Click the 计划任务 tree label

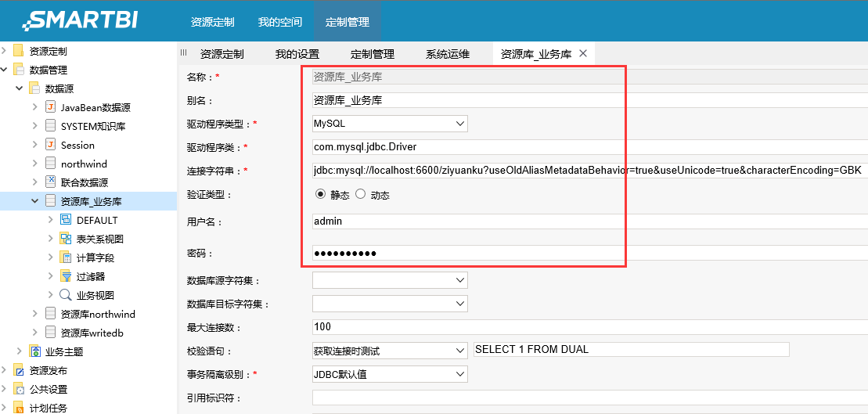(49, 409)
